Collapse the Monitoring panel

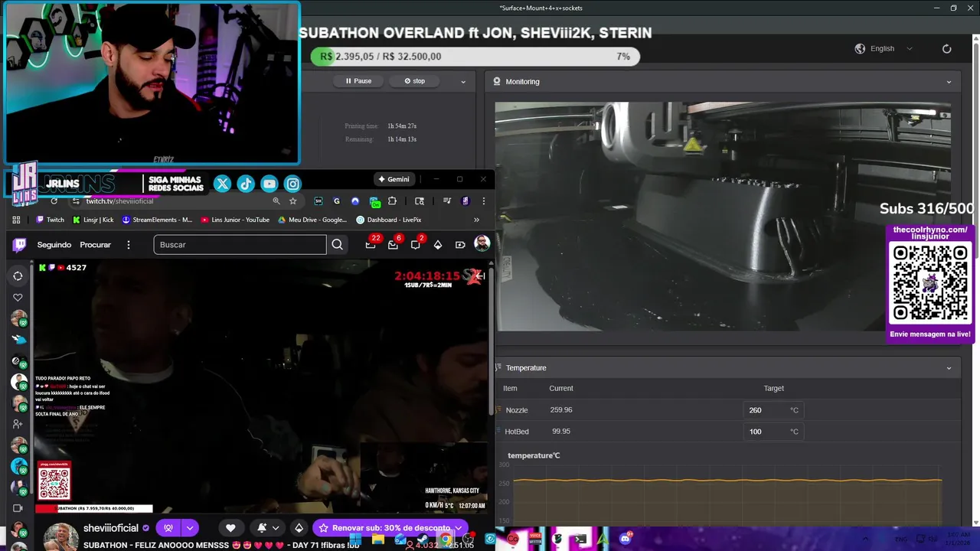tap(949, 82)
